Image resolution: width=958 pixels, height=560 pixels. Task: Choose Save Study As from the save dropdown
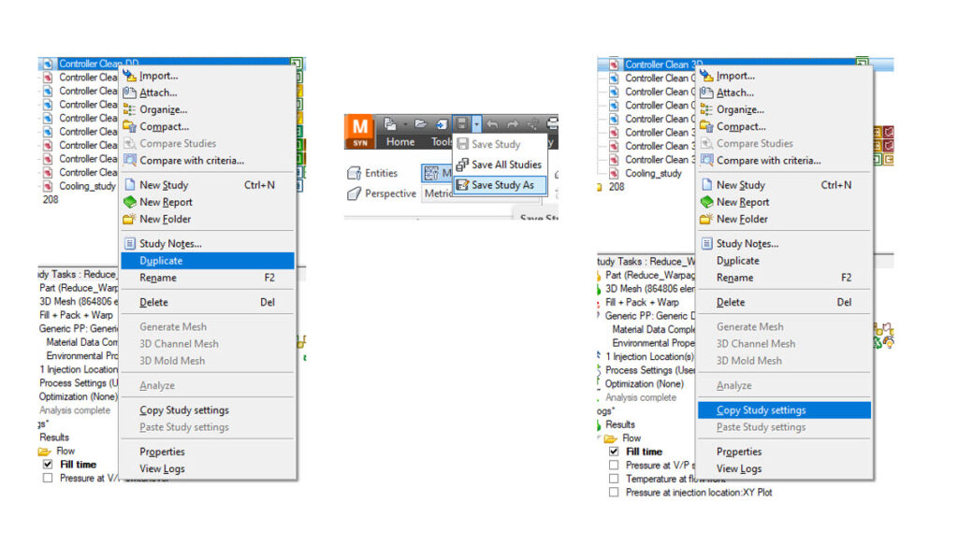(501, 185)
